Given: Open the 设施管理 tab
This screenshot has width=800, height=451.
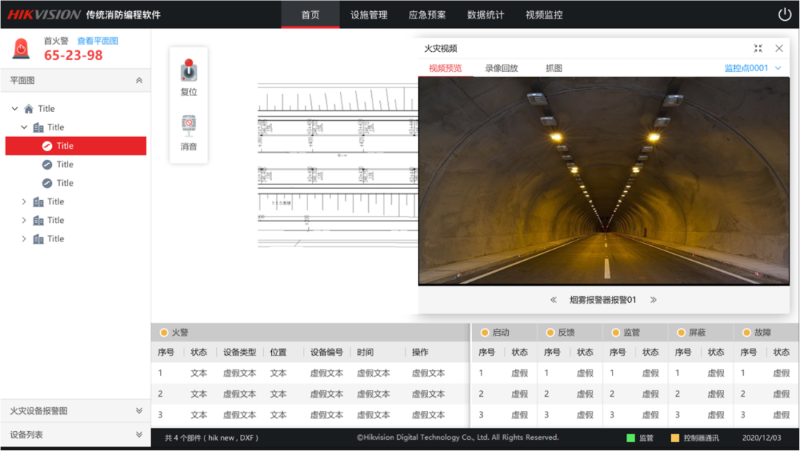Looking at the screenshot, I should click(369, 15).
